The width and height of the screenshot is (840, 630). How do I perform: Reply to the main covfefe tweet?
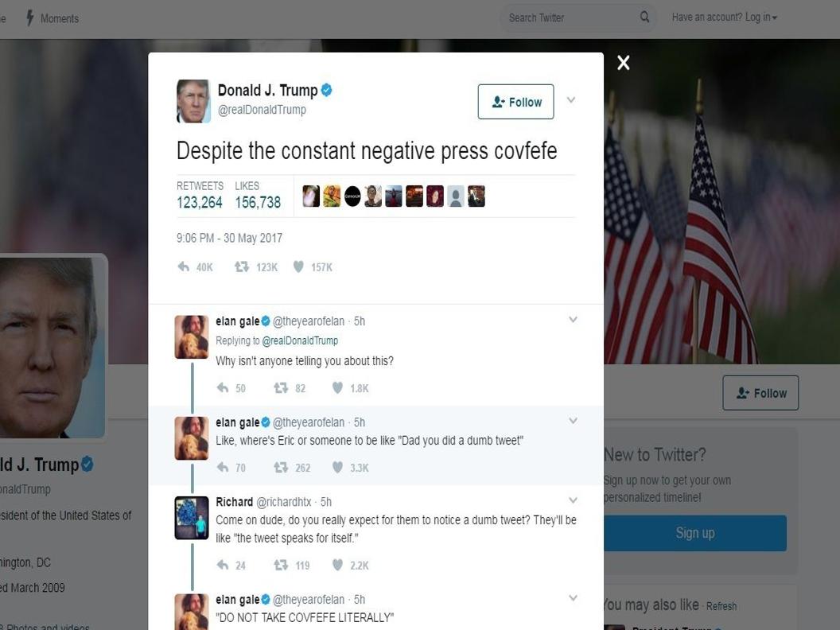coord(183,266)
